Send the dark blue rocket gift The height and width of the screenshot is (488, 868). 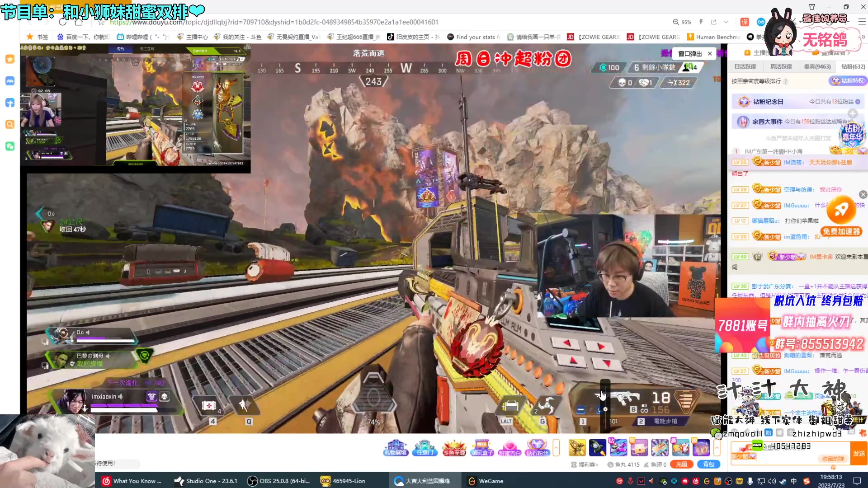[597, 447]
